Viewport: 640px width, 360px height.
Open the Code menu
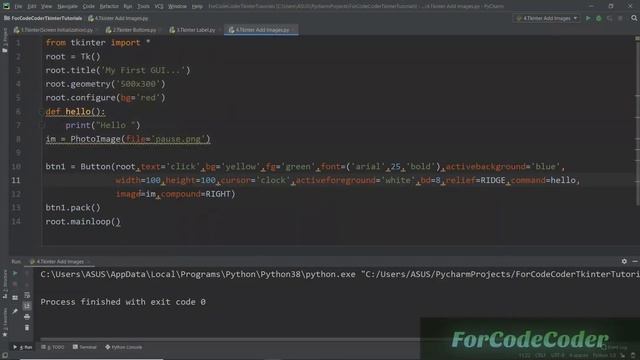(89, 7)
